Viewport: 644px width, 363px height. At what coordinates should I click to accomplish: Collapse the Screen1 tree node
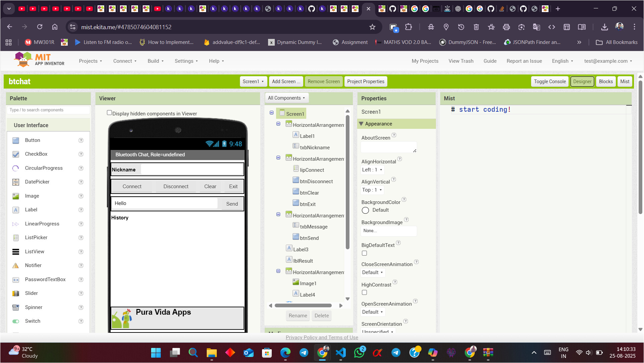tap(271, 113)
